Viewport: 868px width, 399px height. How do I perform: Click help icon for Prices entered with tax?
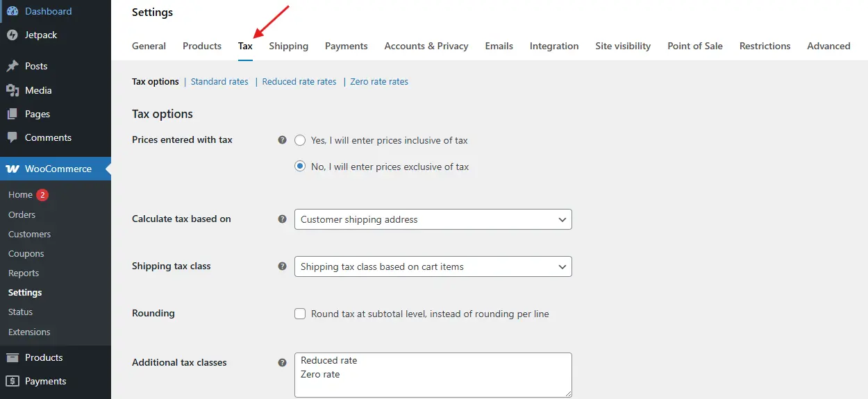point(282,139)
